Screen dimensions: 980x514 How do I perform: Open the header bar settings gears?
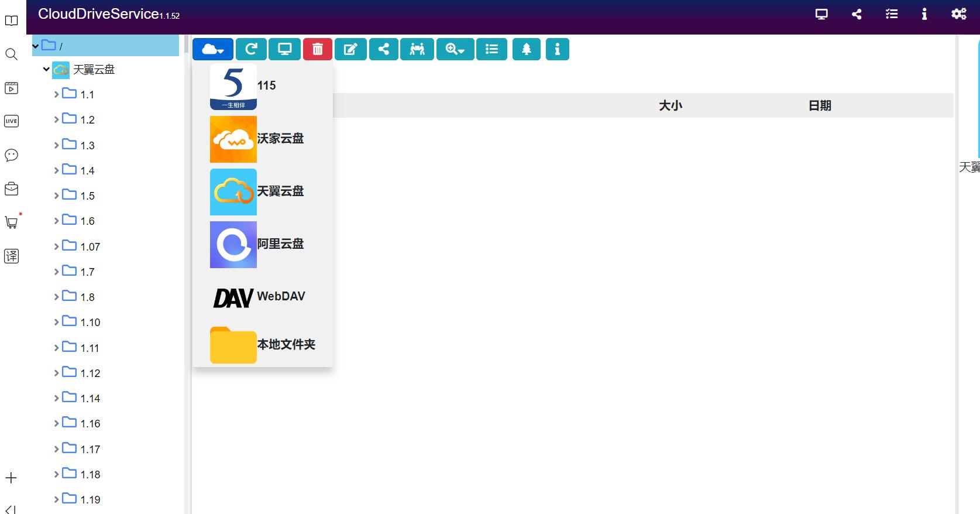(x=959, y=14)
